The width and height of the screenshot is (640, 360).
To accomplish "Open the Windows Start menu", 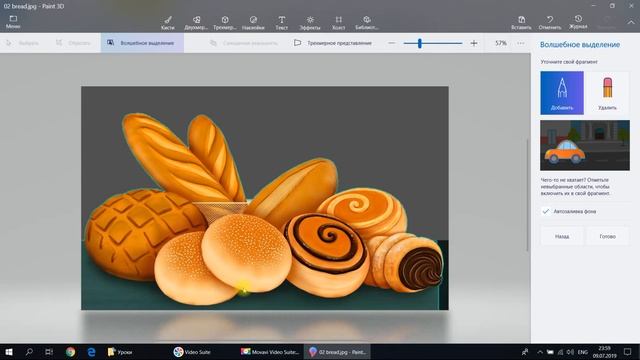I will pyautogui.click(x=9, y=352).
